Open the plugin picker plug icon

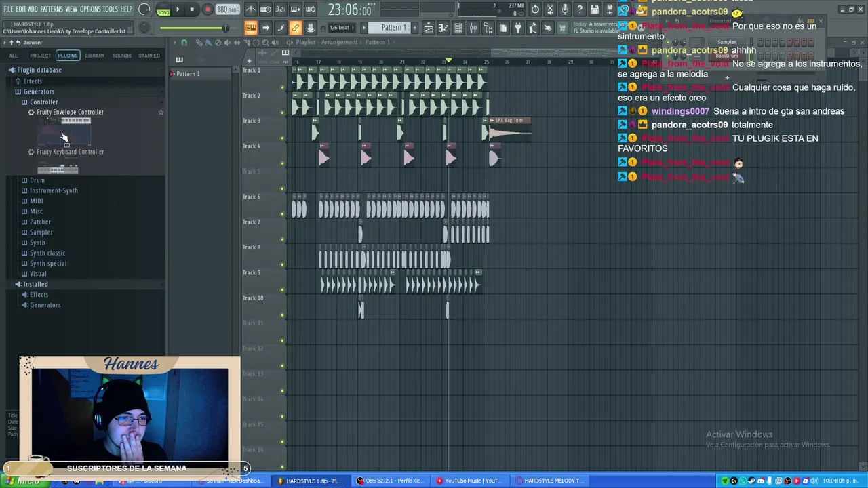coord(518,28)
